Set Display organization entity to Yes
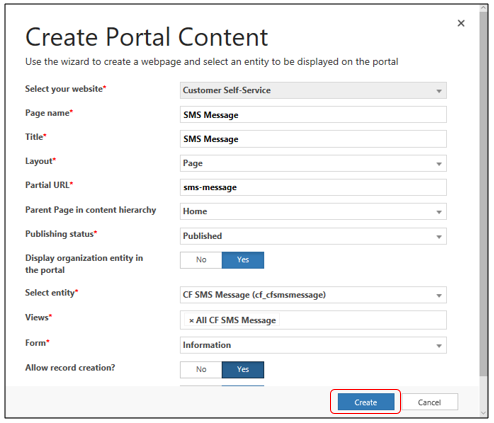 pyautogui.click(x=243, y=260)
